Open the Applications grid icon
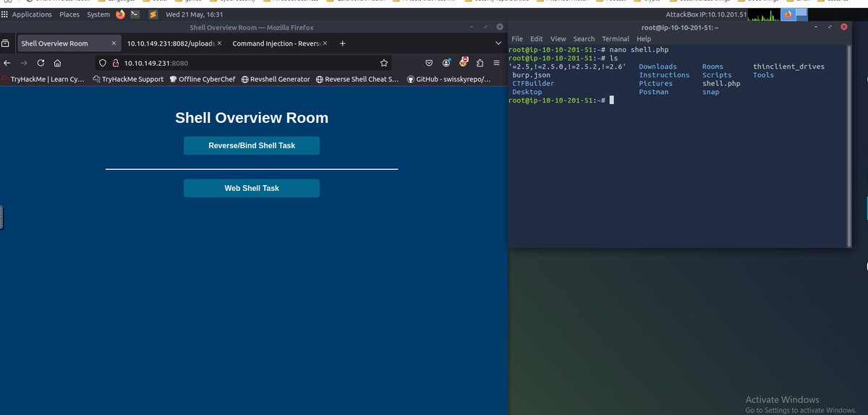This screenshot has width=868, height=415. point(5,14)
